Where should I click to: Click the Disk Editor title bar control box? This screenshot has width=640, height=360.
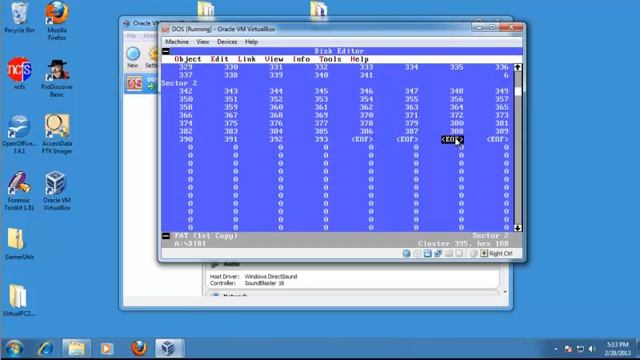click(x=166, y=51)
